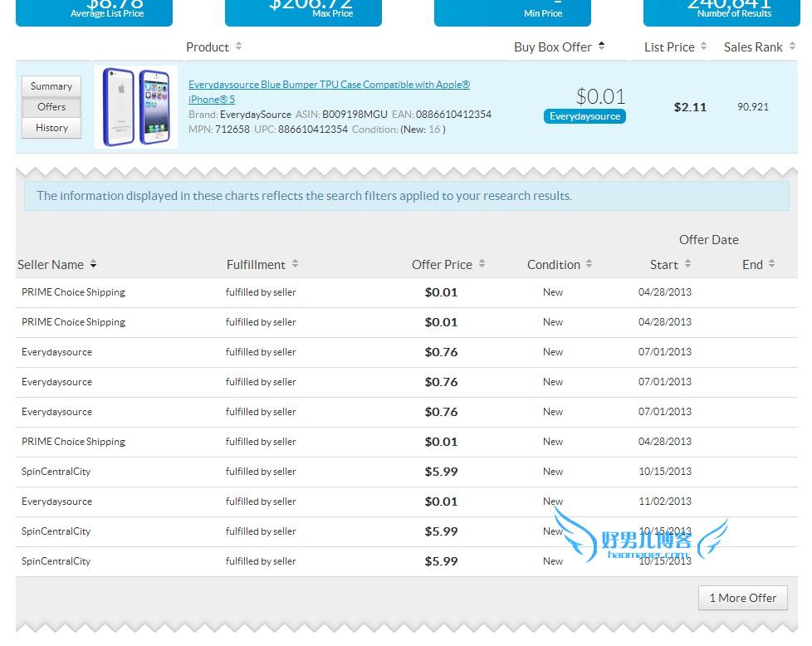Select the large $0.01 buy box price
812x646 pixels.
(x=601, y=96)
